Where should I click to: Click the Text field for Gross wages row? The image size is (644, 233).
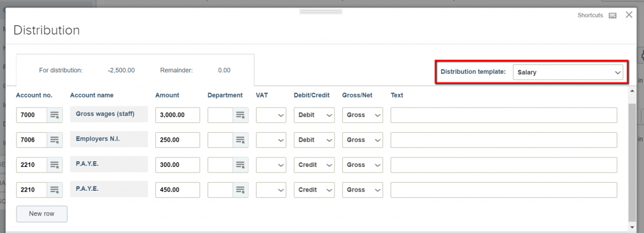(x=504, y=115)
